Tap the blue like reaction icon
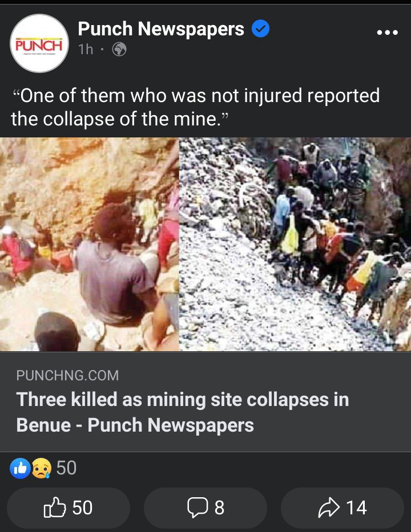 [20, 468]
